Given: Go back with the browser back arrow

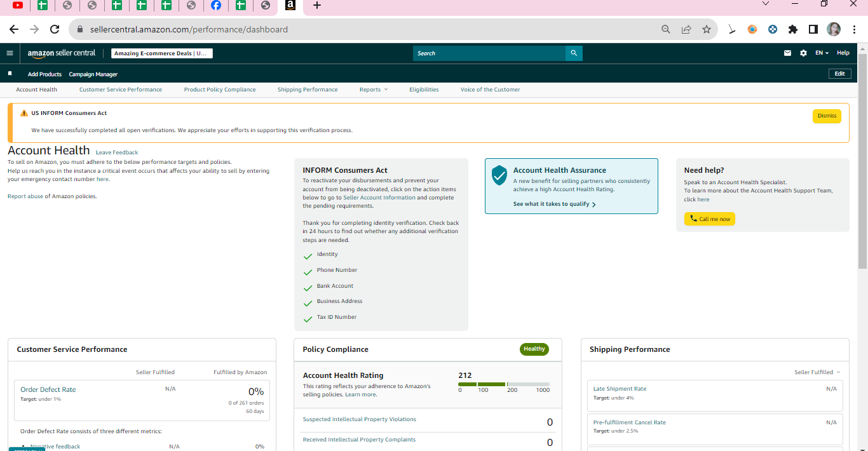Looking at the screenshot, I should coord(14,29).
